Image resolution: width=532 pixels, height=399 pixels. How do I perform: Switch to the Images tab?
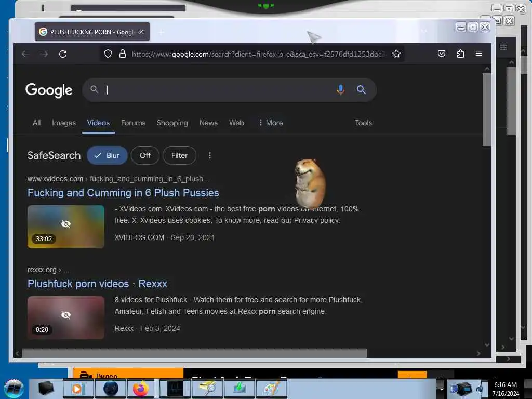64,123
